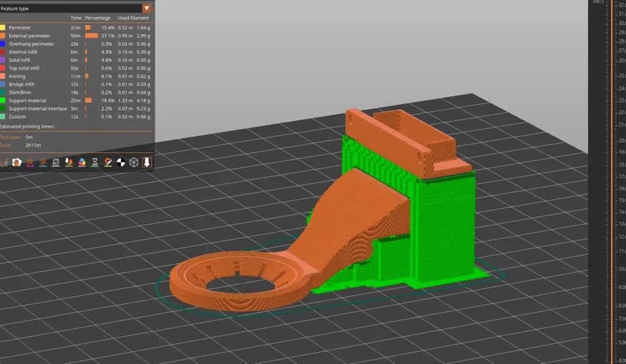626x364 pixels.
Task: Click the highlighted legend toggle icon
Action: tap(147, 162)
